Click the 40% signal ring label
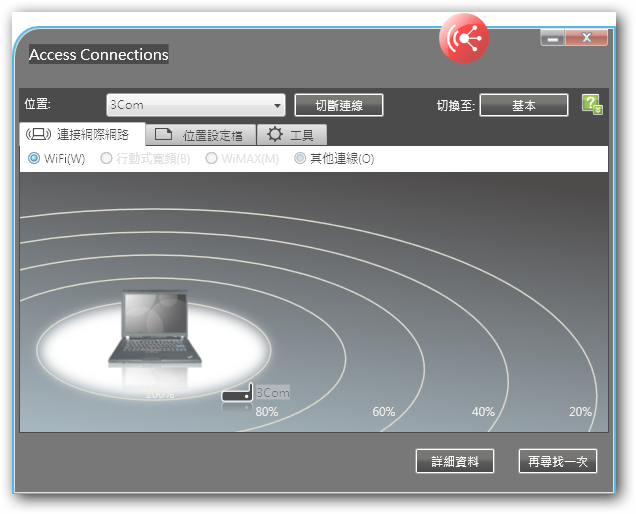This screenshot has height=514, width=636. pos(483,412)
